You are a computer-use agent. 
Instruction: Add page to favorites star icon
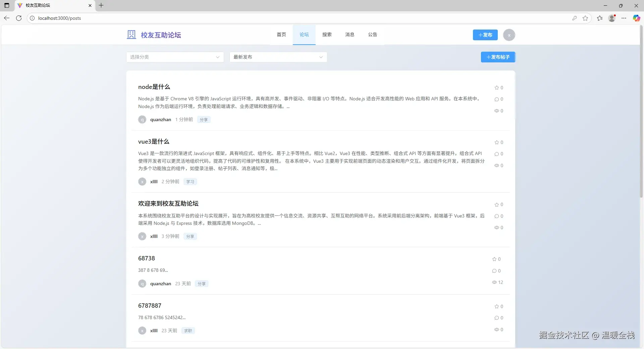coord(585,18)
